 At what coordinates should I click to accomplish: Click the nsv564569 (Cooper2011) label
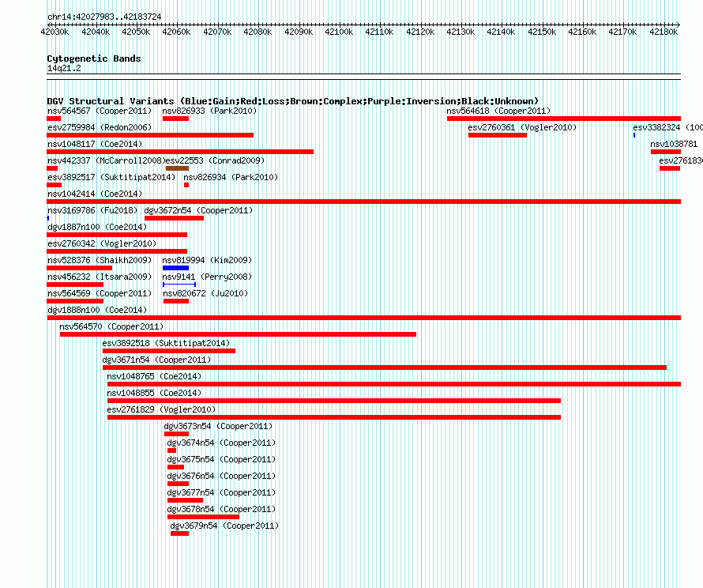(100, 293)
